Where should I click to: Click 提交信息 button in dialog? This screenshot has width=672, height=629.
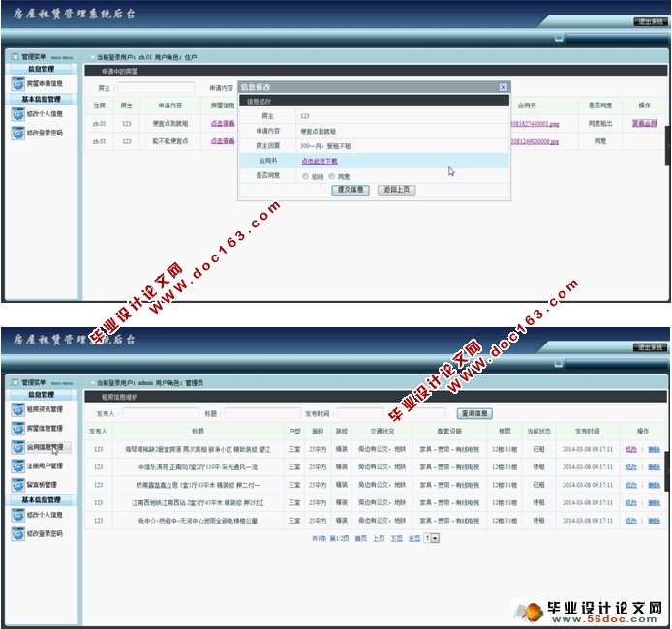tap(351, 190)
